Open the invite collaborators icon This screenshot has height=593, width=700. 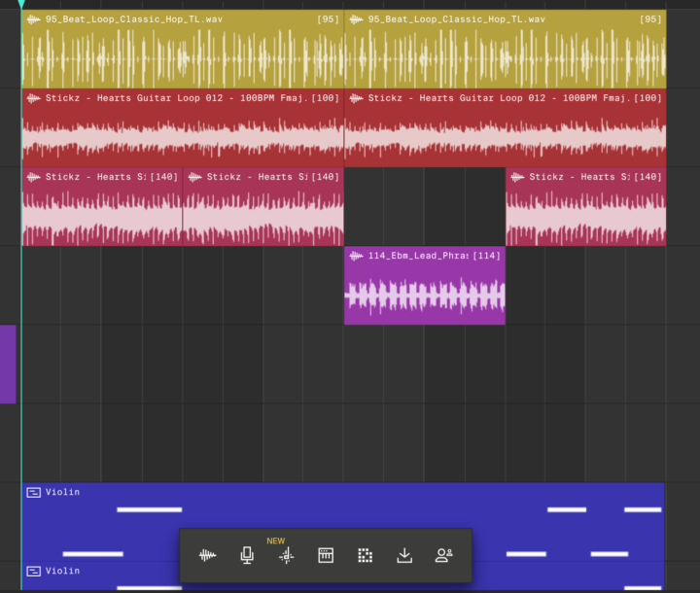pos(443,555)
